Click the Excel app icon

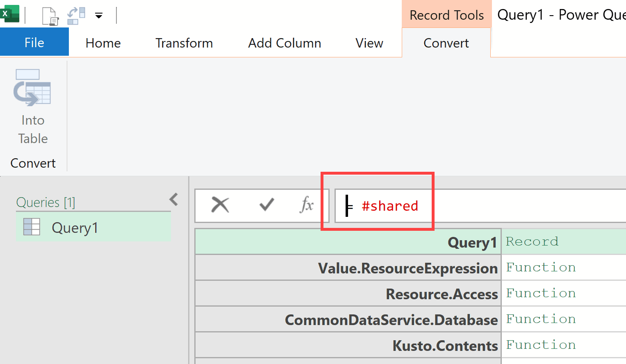9,14
